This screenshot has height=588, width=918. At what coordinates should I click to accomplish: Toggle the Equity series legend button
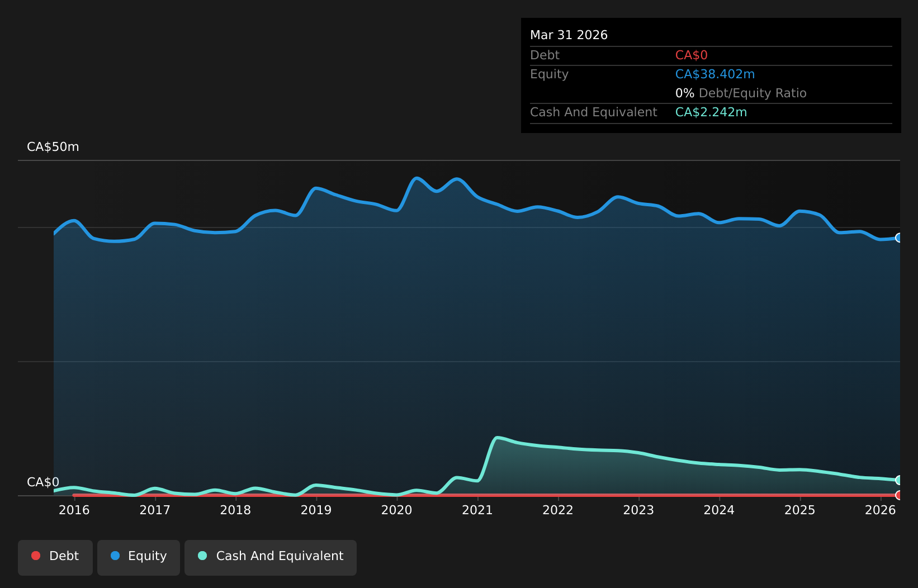click(139, 557)
